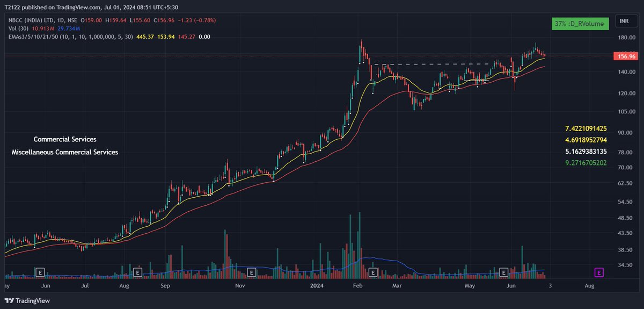The image size is (644, 309).
Task: Click the value 7.4221091425
Action: click(x=586, y=128)
